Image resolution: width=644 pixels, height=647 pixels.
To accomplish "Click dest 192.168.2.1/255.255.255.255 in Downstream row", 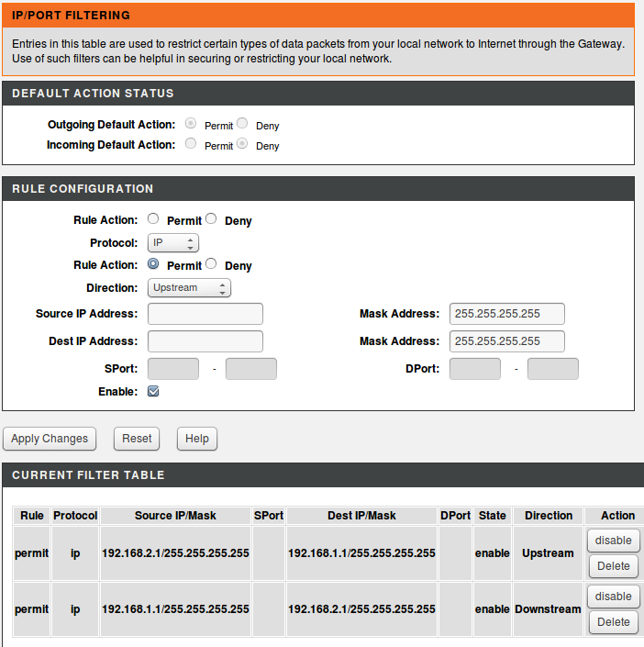I will coord(361,609).
